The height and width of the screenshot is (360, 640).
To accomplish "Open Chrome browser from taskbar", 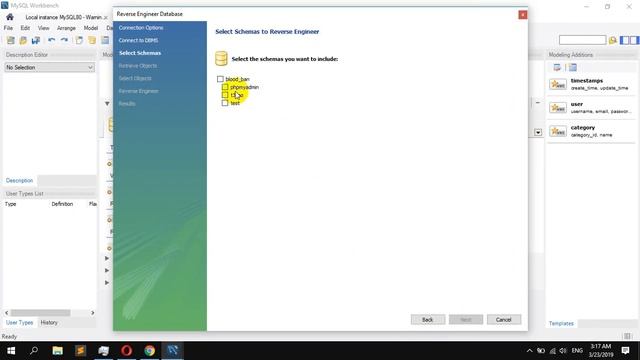I will point(149,351).
